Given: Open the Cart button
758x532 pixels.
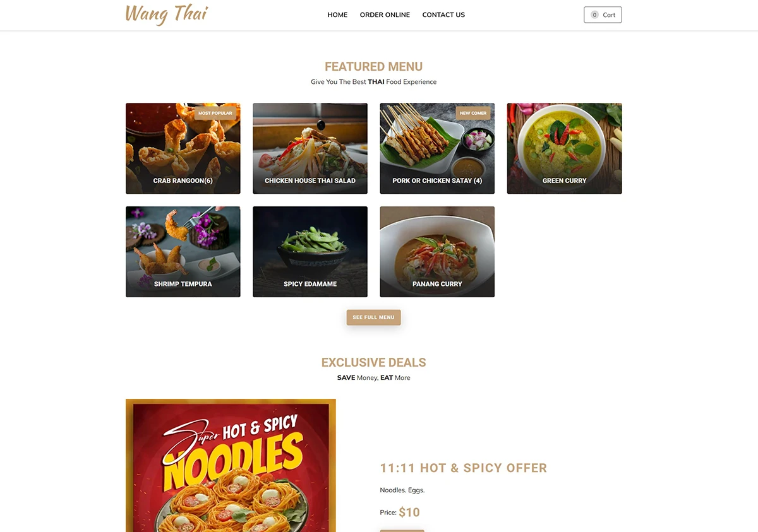Looking at the screenshot, I should 603,15.
